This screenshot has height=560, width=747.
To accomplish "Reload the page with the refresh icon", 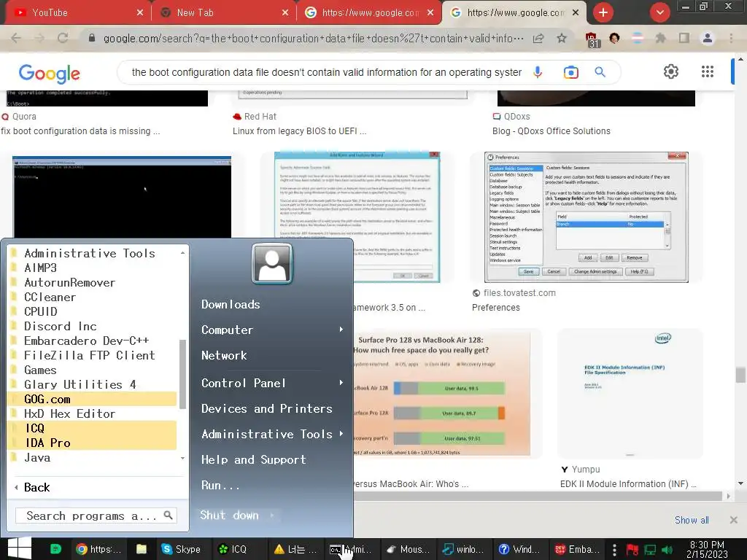I will click(63, 38).
